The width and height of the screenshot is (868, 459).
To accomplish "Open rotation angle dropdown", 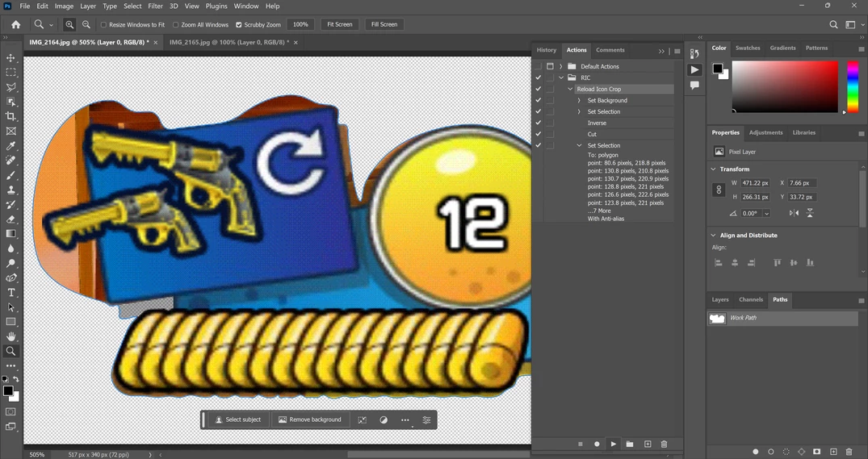I will pyautogui.click(x=767, y=214).
